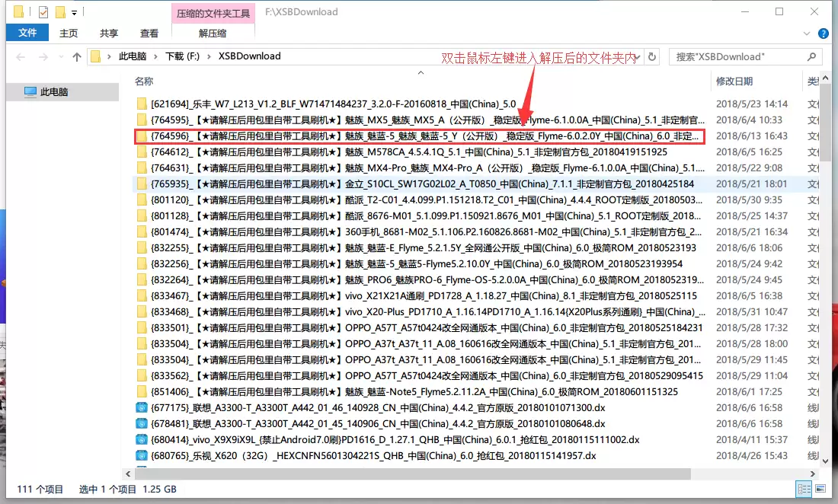Select folder icon of {801474} 360手机 folder
The height and width of the screenshot is (504, 838).
click(x=142, y=231)
